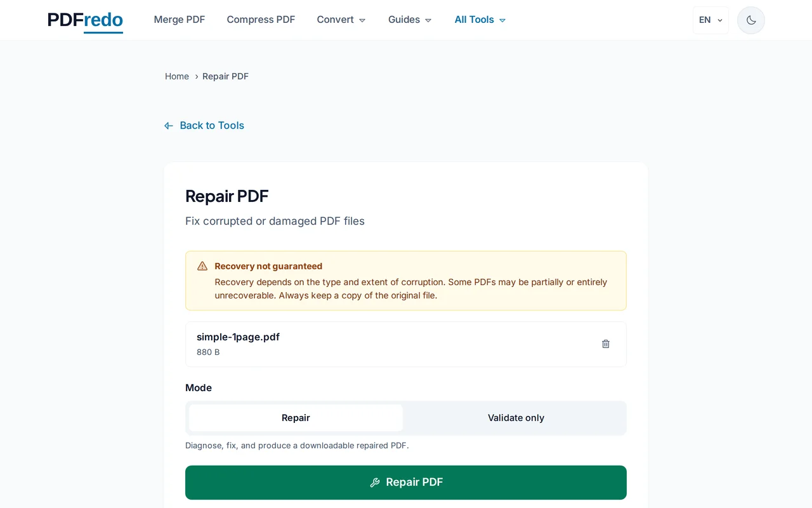The width and height of the screenshot is (812, 508).
Task: Click the warning triangle icon in the notice
Action: click(202, 265)
